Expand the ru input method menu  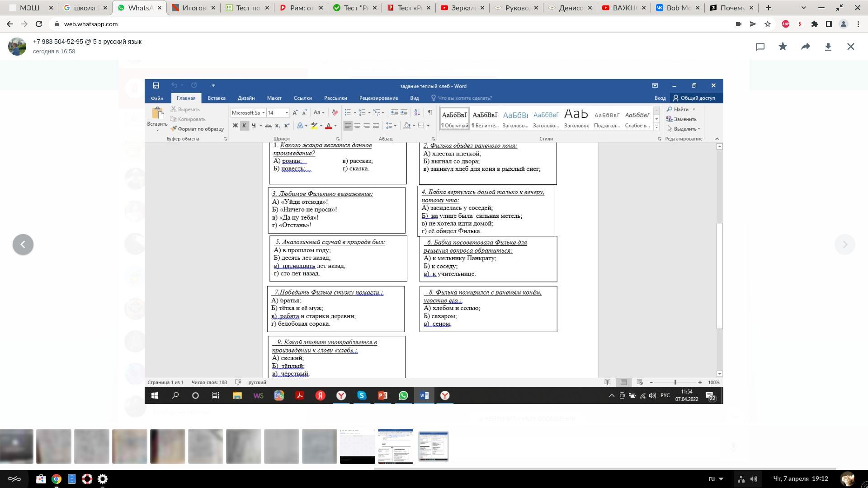click(716, 479)
